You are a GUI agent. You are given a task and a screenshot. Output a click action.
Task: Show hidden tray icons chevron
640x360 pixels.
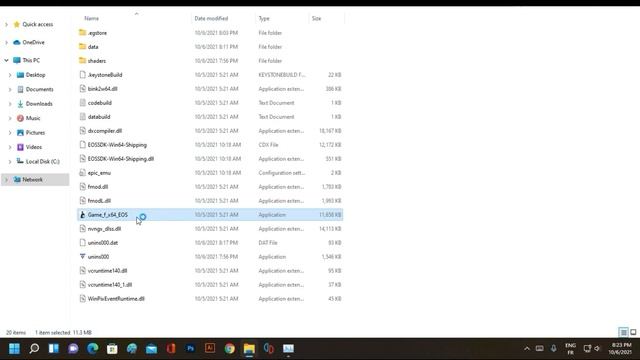(x=527, y=348)
